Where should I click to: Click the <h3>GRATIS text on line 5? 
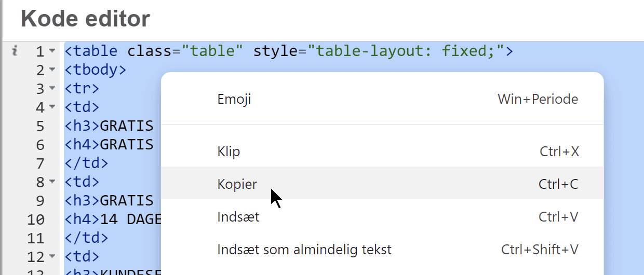tap(109, 126)
